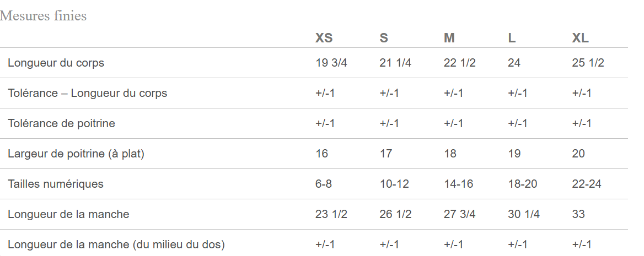Select the 33 sleeve length value
Viewport: 644px width, 256px height.
coord(578,214)
